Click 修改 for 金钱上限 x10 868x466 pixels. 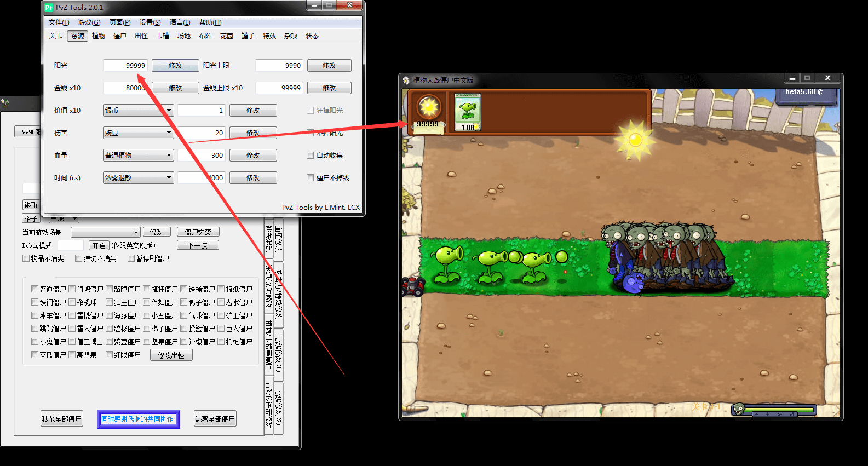click(329, 88)
